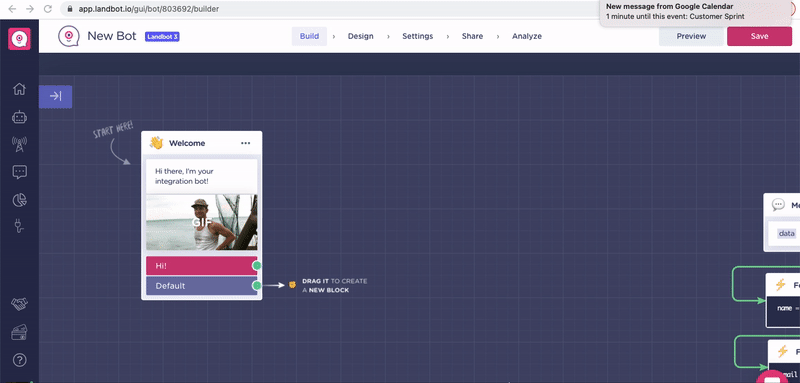Select the Hi! button option

[202, 266]
